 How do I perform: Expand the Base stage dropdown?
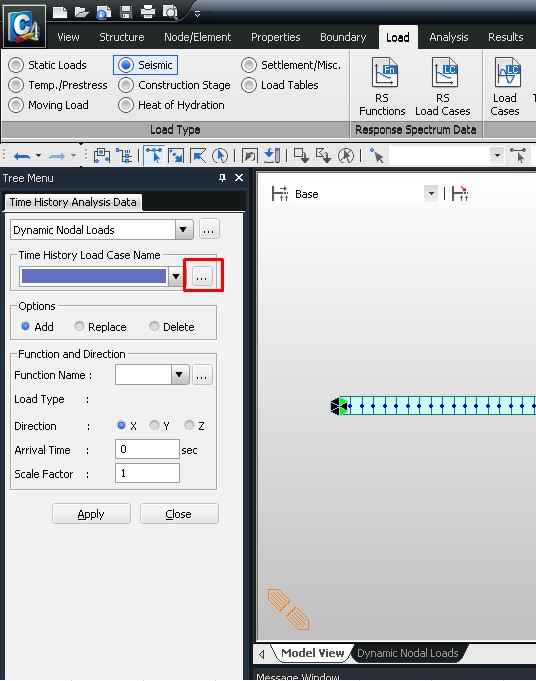click(x=431, y=194)
